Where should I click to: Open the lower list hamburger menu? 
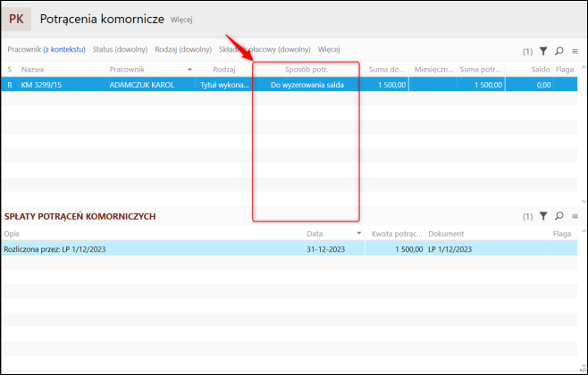point(575,216)
